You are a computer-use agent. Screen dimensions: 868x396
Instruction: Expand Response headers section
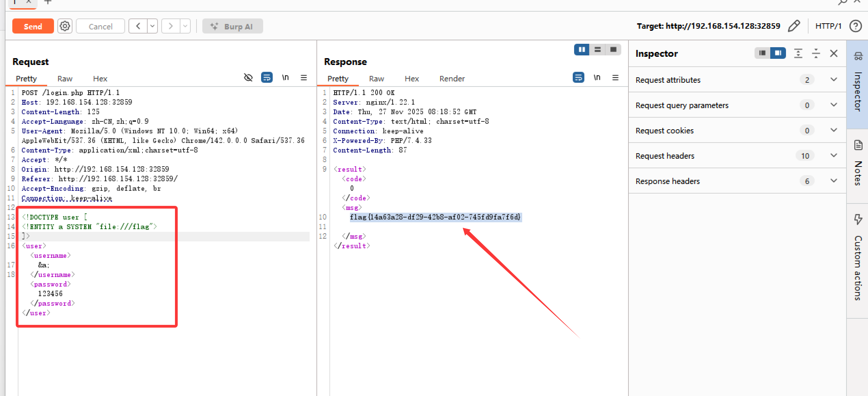click(x=833, y=181)
